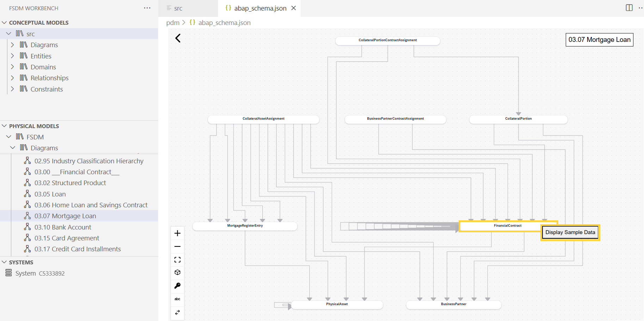The image size is (644, 321).
Task: Click the key icon in diagram toolbar
Action: coord(177,286)
